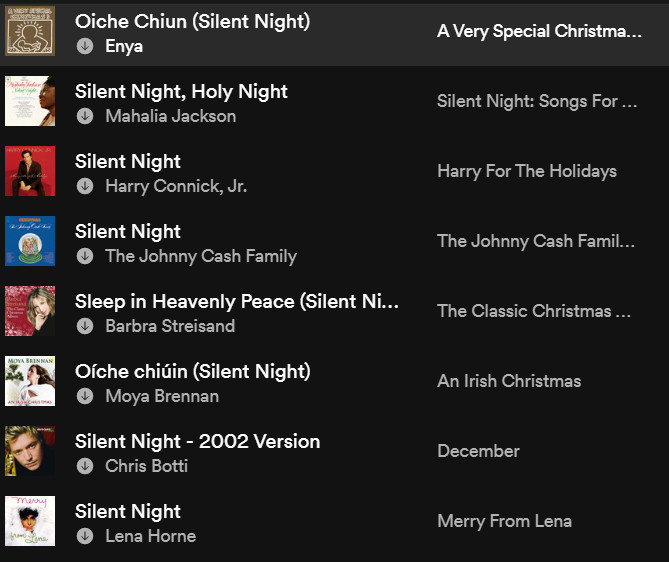This screenshot has height=562, width=669.
Task: Click the downloaded icon beside Lena Horne
Action: 85,536
